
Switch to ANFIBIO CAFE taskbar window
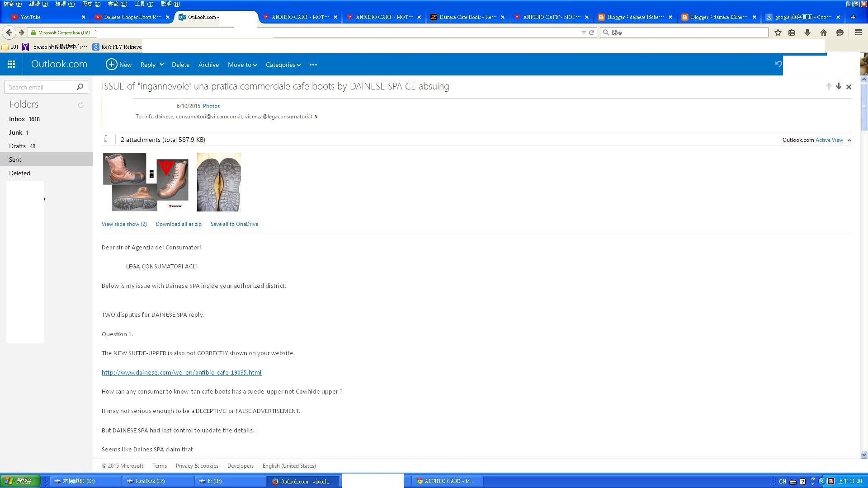pyautogui.click(x=448, y=481)
